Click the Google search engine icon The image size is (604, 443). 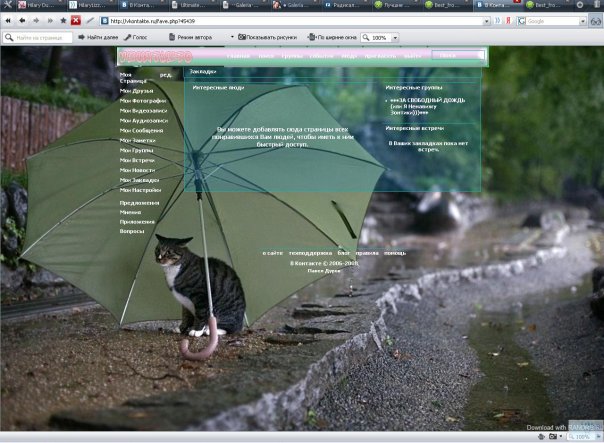pos(521,21)
